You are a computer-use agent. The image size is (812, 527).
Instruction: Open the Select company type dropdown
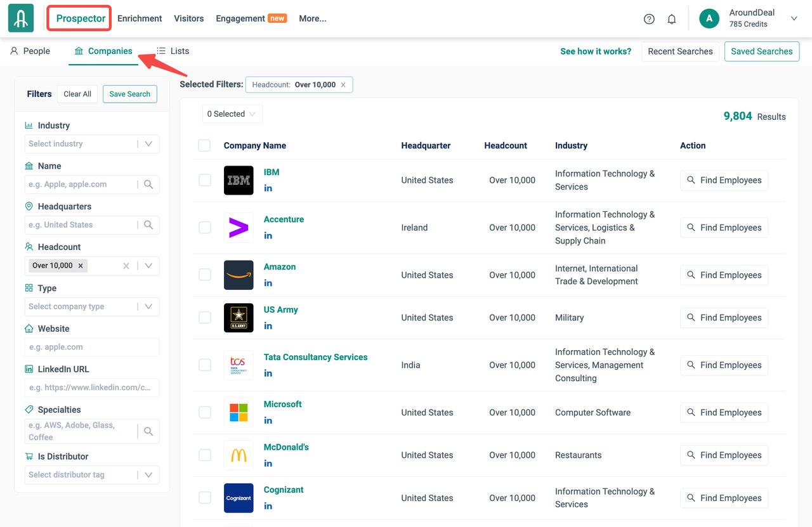click(148, 307)
